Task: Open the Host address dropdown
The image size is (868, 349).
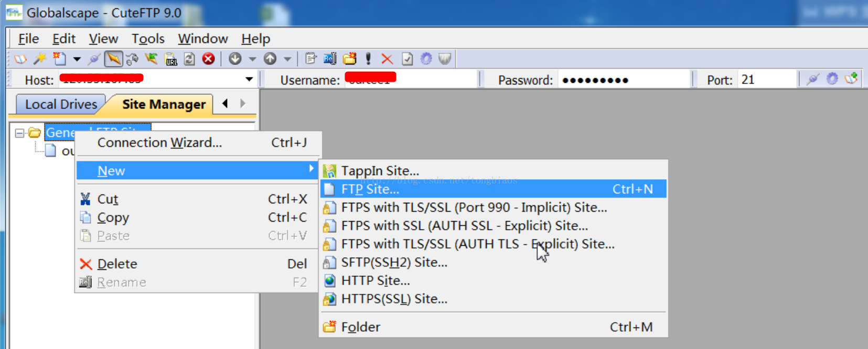Action: click(x=249, y=80)
